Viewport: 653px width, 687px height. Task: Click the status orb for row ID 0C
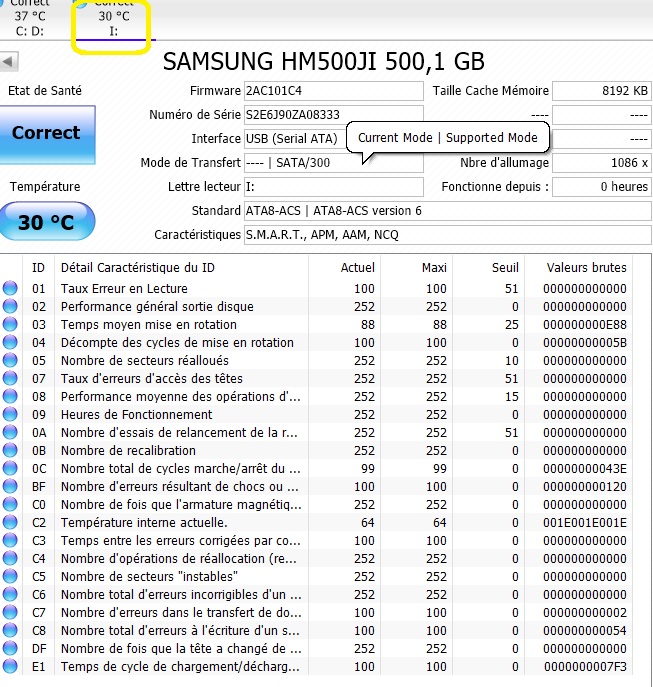(10, 468)
